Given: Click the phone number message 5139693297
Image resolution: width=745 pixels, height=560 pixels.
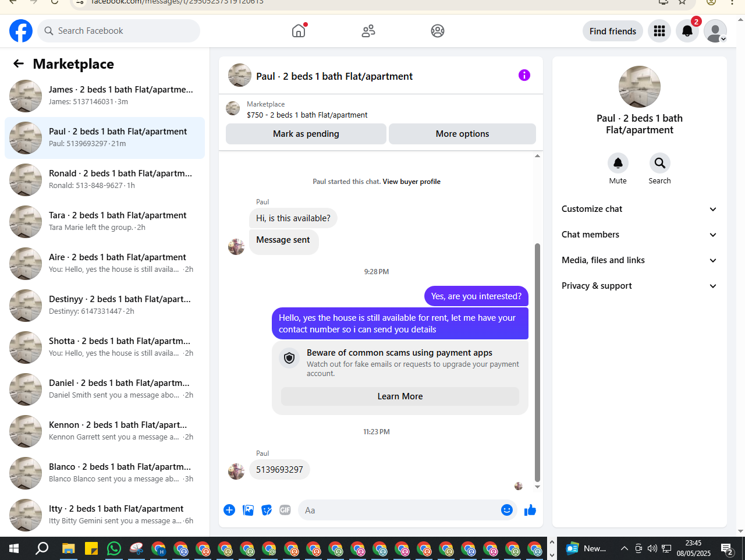Looking at the screenshot, I should pyautogui.click(x=279, y=470).
